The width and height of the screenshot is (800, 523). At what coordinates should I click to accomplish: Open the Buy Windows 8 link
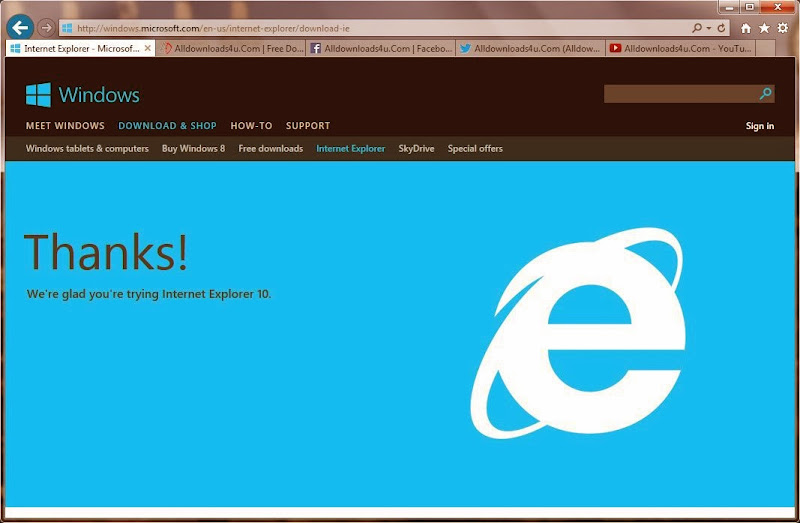pos(193,148)
